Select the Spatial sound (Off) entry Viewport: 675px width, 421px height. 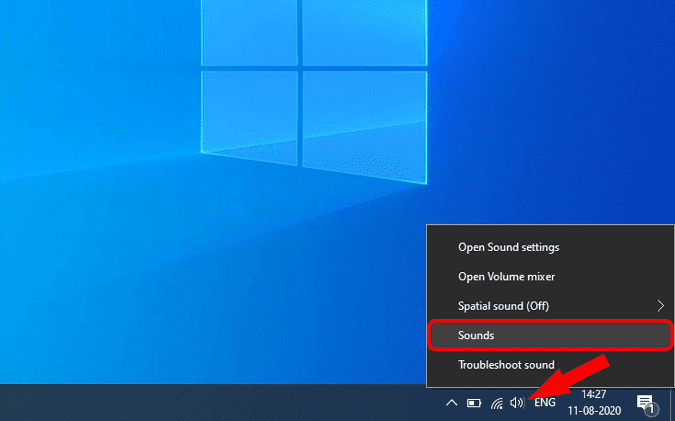503,306
